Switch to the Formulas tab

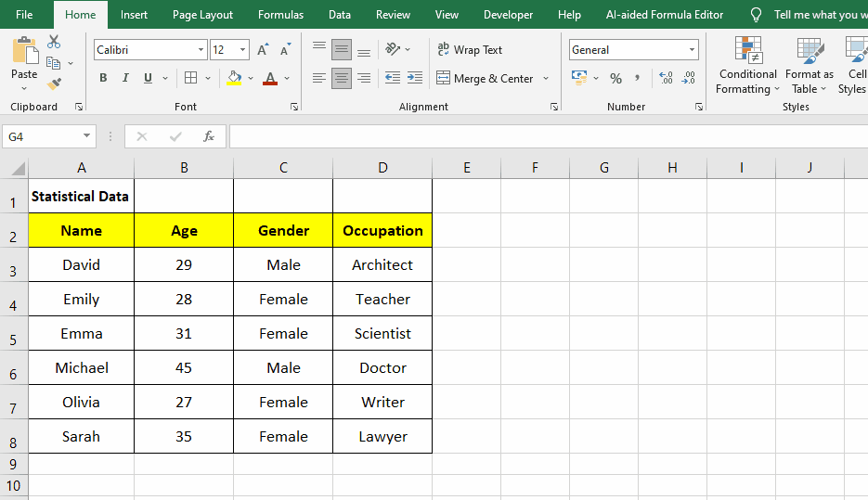[x=280, y=15]
